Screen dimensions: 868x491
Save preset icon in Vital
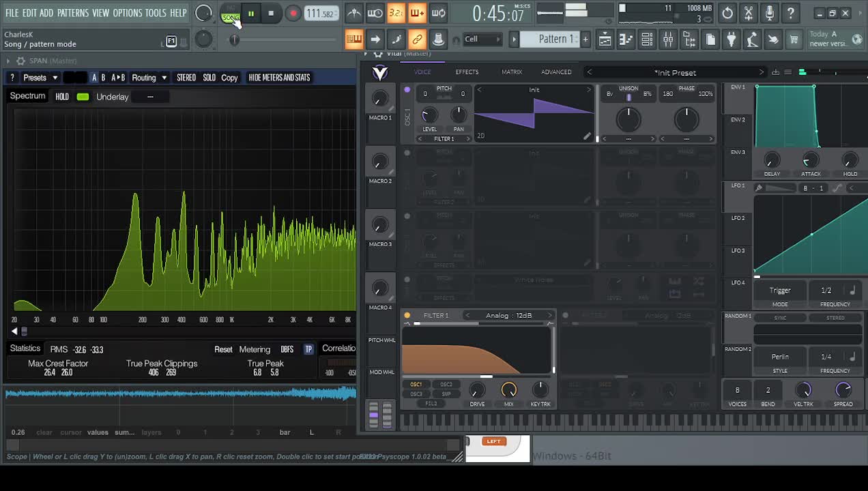(776, 72)
